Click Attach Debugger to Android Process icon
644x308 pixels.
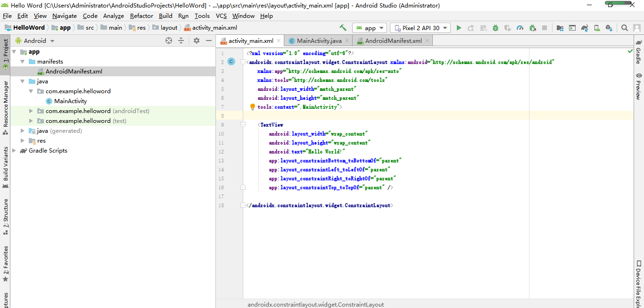coord(532,28)
